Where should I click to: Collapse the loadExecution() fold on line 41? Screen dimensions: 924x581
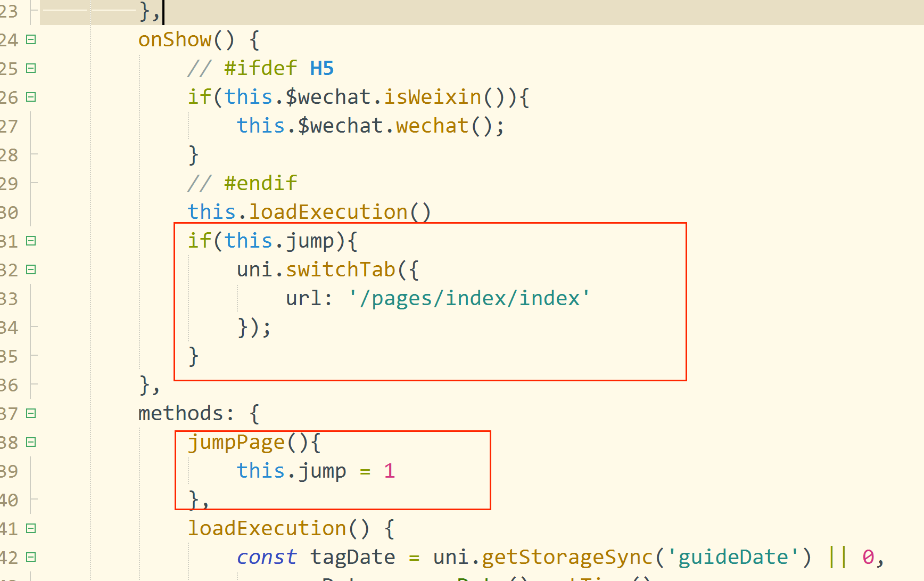pos(31,528)
